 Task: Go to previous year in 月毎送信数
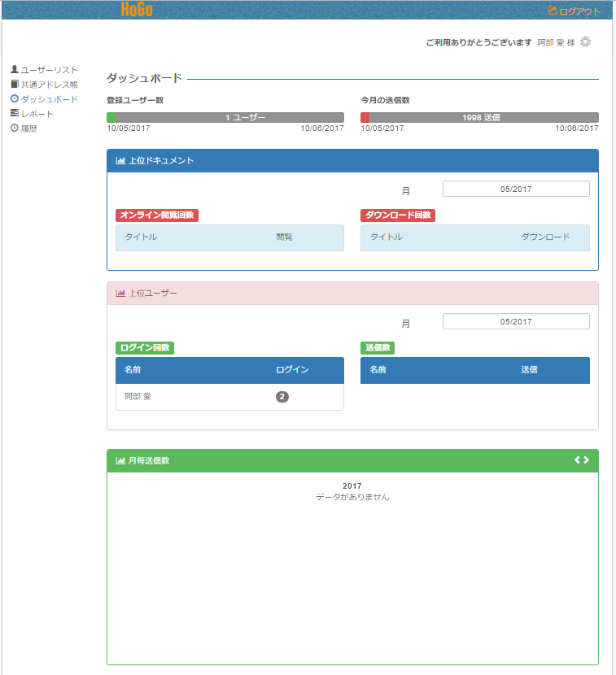click(x=577, y=460)
